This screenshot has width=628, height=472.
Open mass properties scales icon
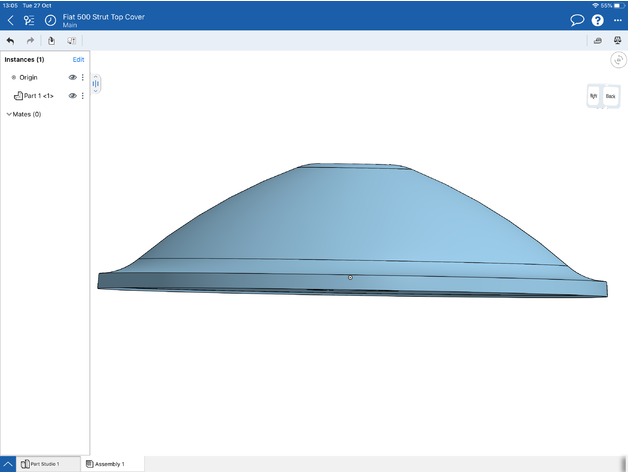[617, 40]
